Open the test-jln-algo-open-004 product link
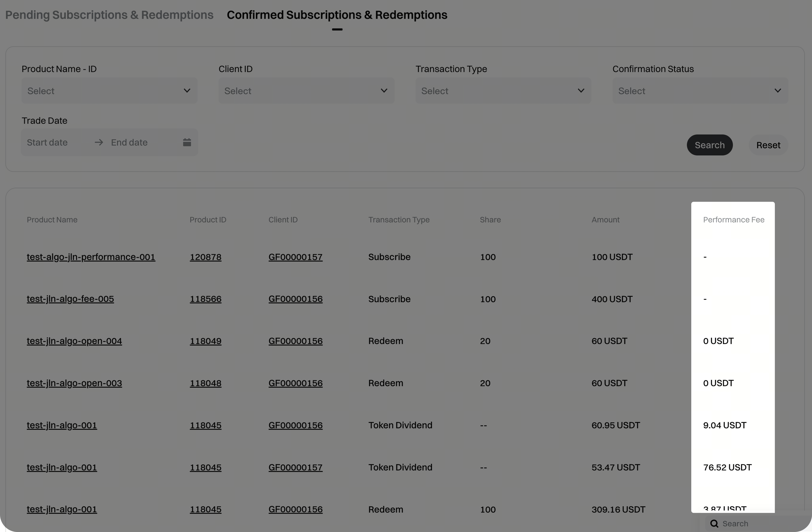Image resolution: width=812 pixels, height=532 pixels. (74, 341)
